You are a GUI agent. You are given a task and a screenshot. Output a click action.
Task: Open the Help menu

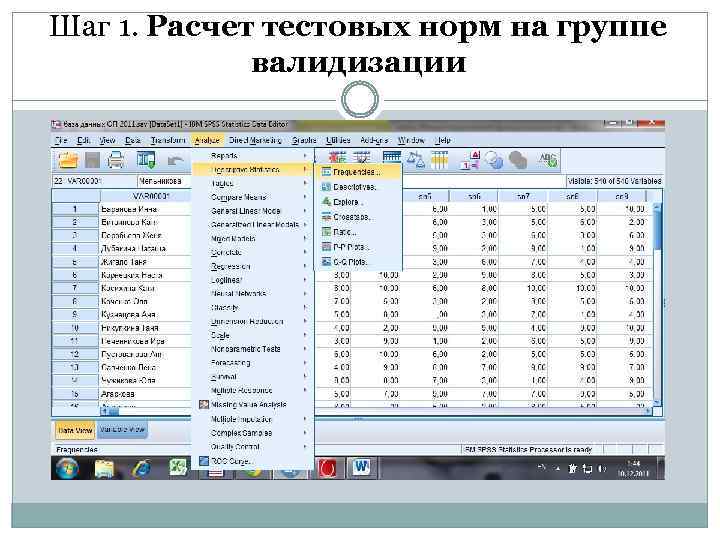point(443,140)
